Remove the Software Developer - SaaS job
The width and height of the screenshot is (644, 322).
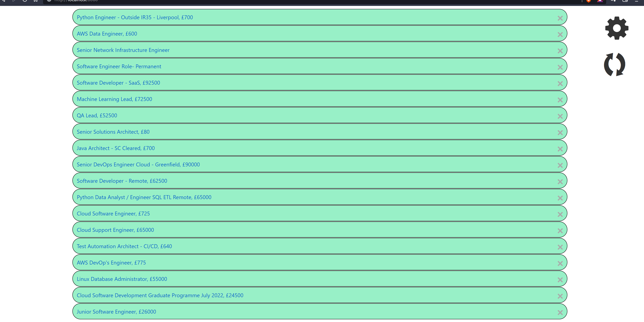pos(560,84)
